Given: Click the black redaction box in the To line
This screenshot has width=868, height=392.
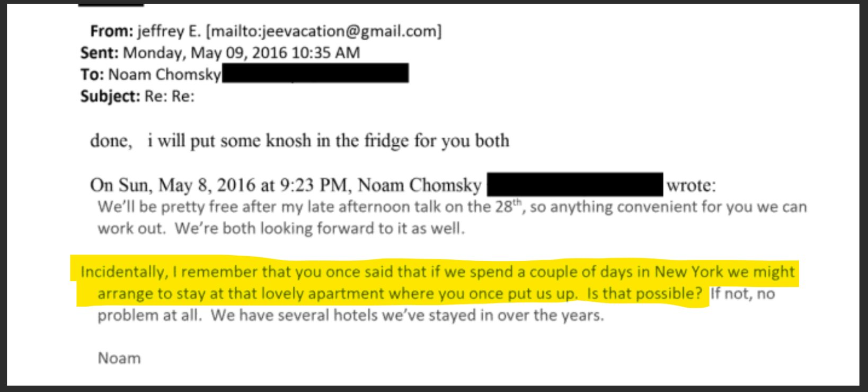Looking at the screenshot, I should (x=315, y=73).
